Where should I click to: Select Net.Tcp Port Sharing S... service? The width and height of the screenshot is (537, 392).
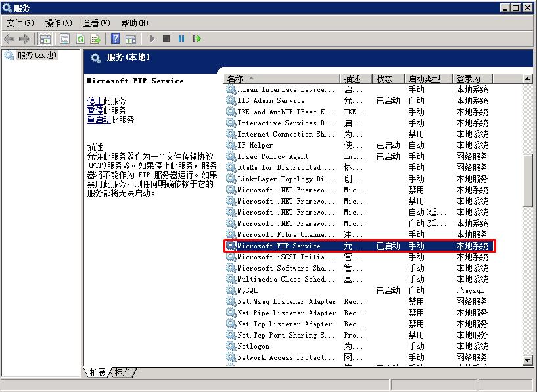click(x=359, y=336)
